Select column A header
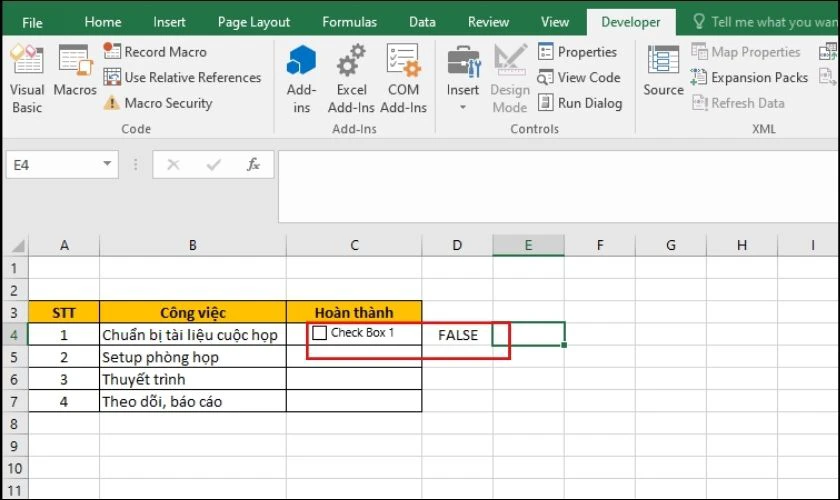Image resolution: width=840 pixels, height=500 pixels. (64, 245)
